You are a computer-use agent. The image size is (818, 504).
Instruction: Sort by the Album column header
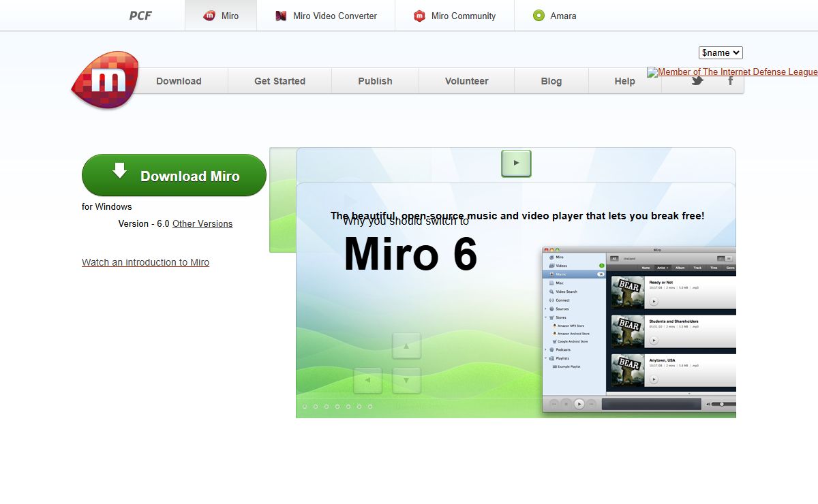pos(679,268)
